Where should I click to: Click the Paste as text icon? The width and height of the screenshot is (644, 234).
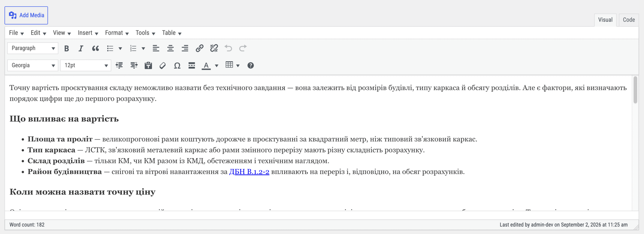click(x=148, y=65)
